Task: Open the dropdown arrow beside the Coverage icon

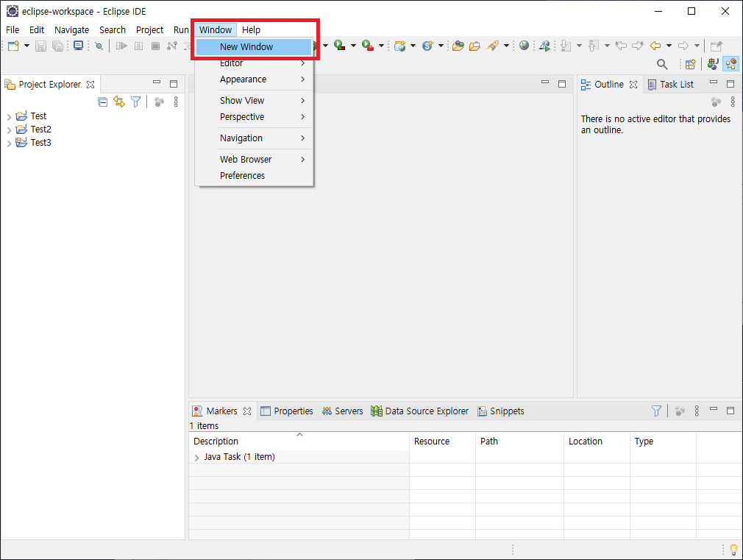Action: click(353, 46)
